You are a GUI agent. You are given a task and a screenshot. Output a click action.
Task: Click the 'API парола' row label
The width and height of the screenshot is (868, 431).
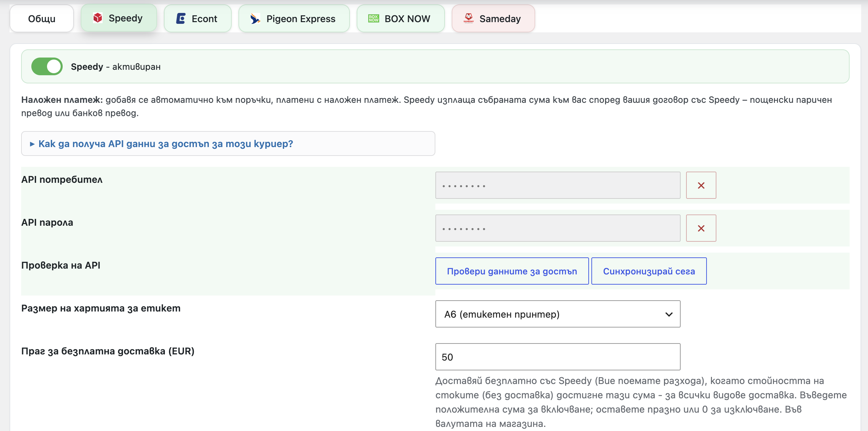pyautogui.click(x=47, y=222)
